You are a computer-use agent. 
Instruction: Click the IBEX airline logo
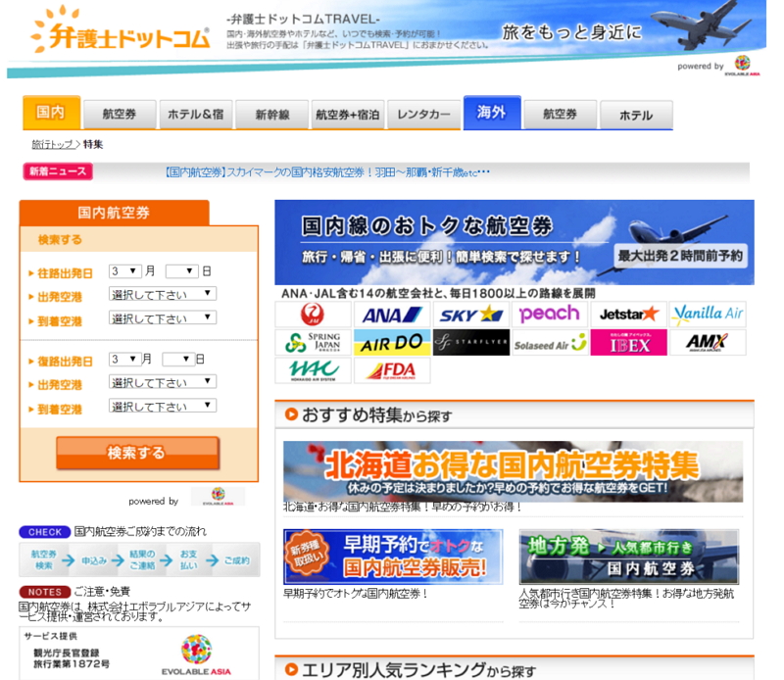click(628, 343)
